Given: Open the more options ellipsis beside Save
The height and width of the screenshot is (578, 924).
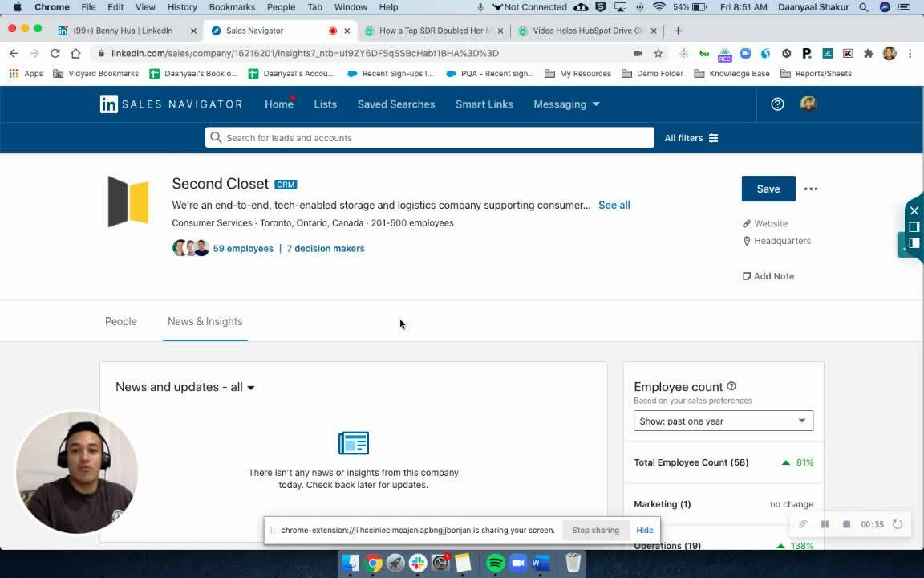Looking at the screenshot, I should pyautogui.click(x=811, y=189).
